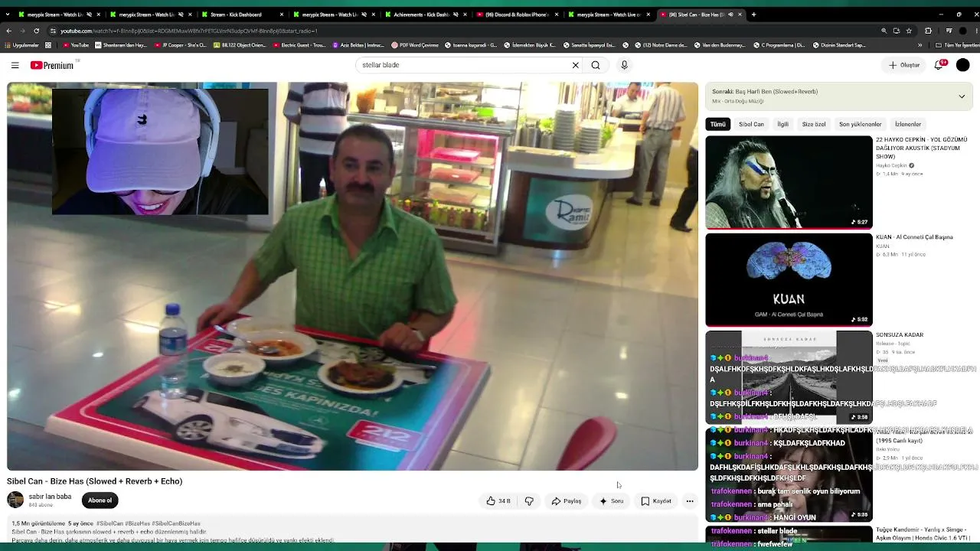980x551 pixels.
Task: Open the 22 HAYKO CEPKİN video title
Action: (x=922, y=148)
